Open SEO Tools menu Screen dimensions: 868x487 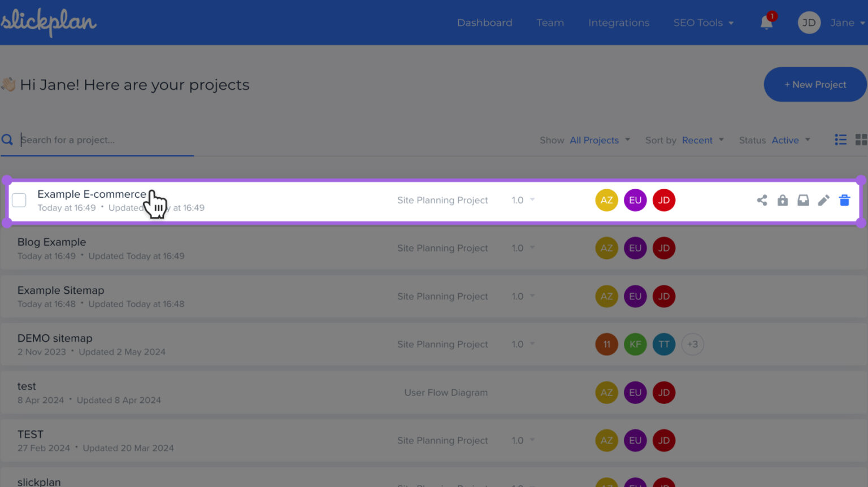coord(704,23)
